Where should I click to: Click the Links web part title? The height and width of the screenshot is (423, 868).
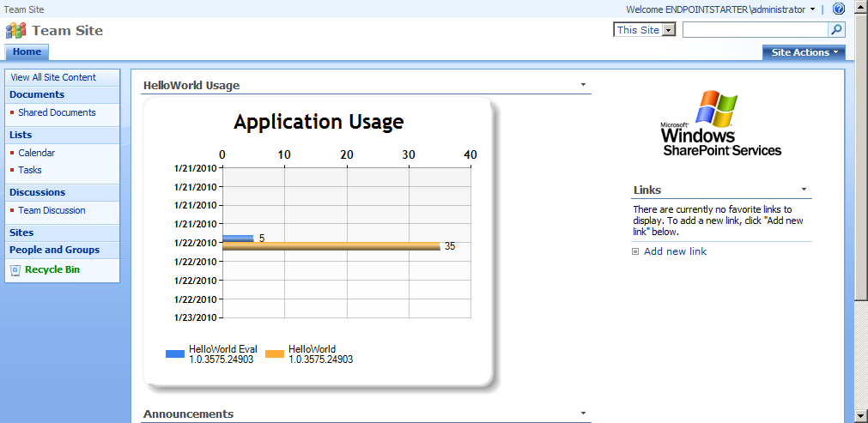(x=647, y=190)
